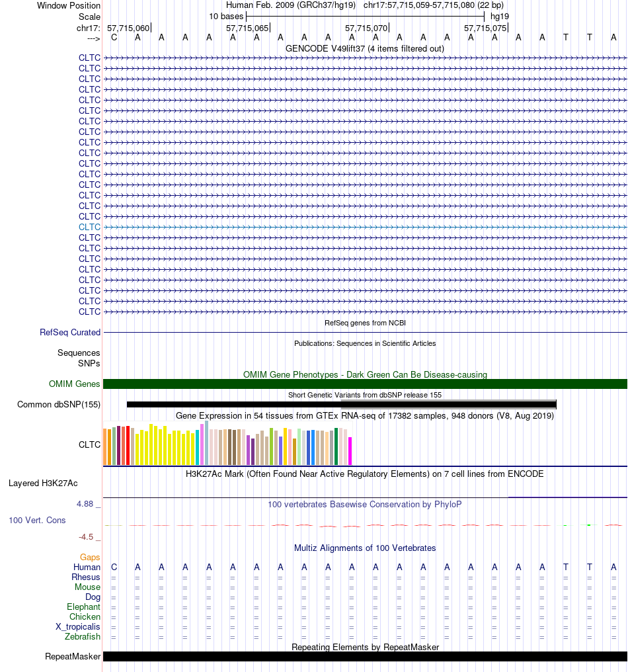Click the "Window Position" track label

(69, 5)
